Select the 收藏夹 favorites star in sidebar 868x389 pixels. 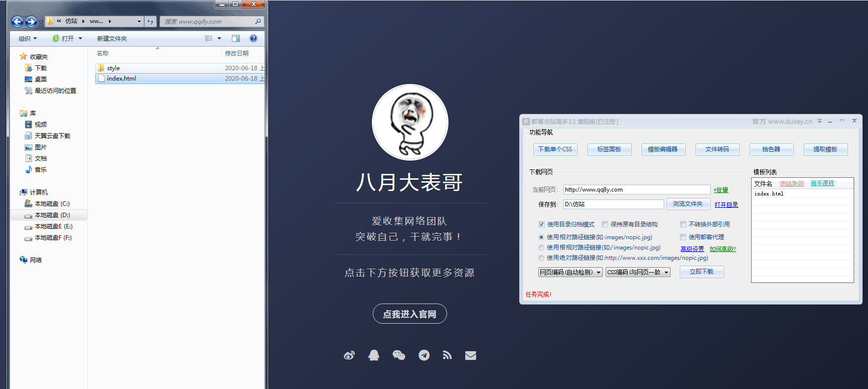coord(23,56)
